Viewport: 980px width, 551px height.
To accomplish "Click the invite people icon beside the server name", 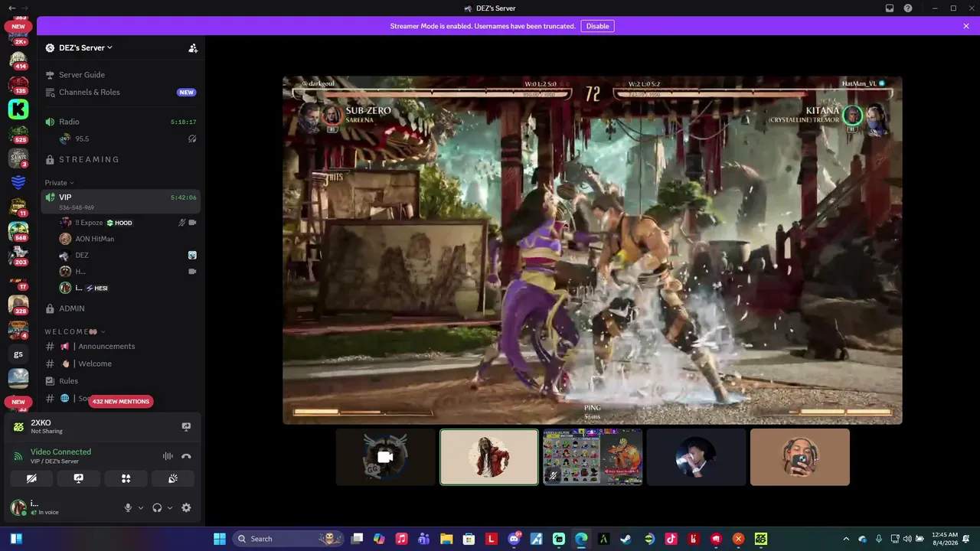I will pyautogui.click(x=193, y=48).
